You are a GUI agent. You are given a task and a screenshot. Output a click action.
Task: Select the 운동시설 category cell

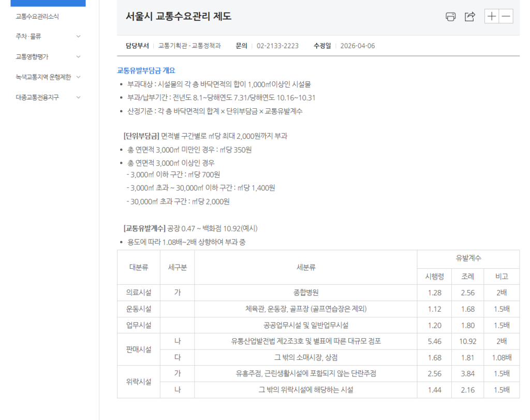(139, 309)
